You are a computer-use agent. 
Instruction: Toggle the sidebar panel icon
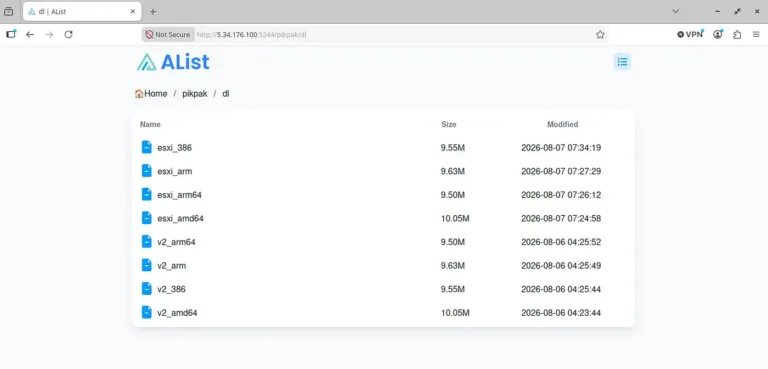[x=11, y=34]
